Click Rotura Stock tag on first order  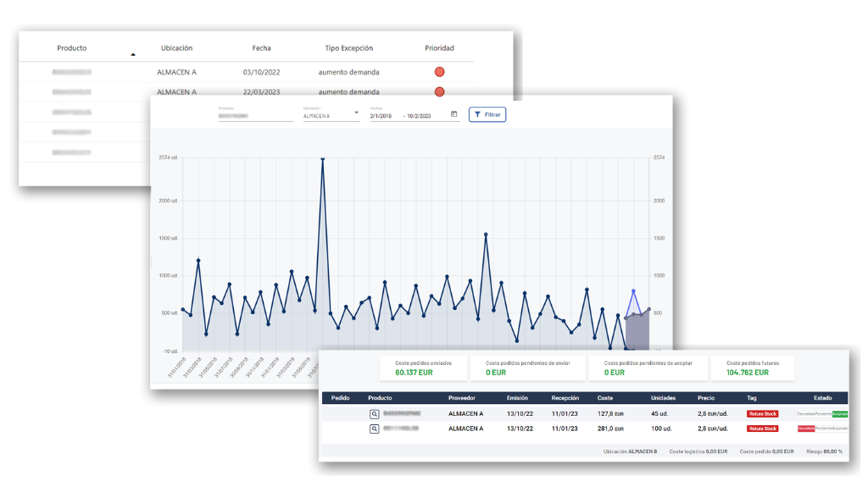click(762, 414)
